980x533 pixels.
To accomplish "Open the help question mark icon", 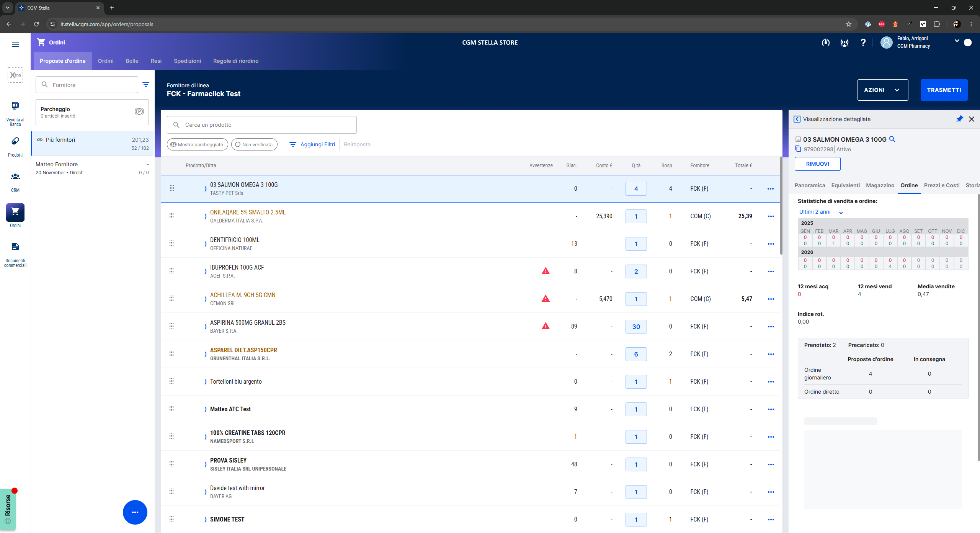I will point(863,43).
